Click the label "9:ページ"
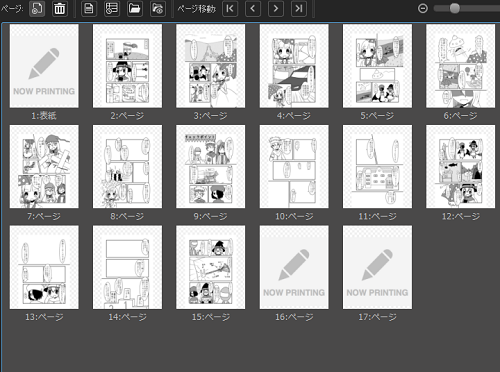 pos(211,216)
